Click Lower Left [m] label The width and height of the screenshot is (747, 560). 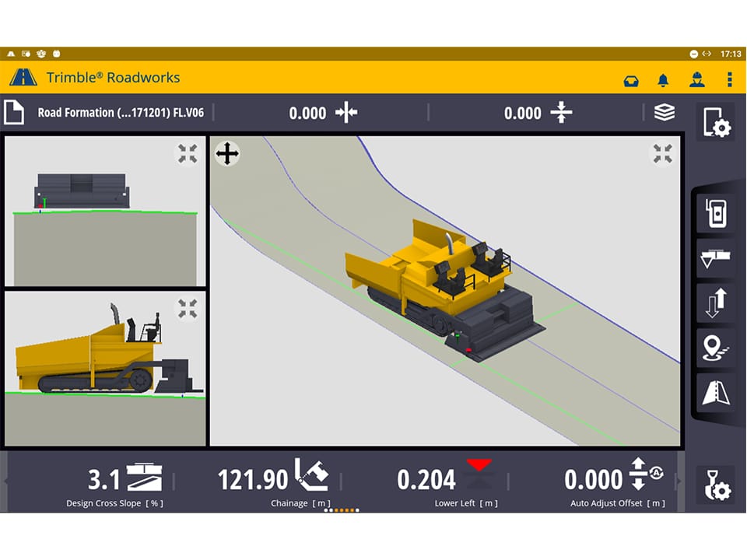[x=466, y=503]
